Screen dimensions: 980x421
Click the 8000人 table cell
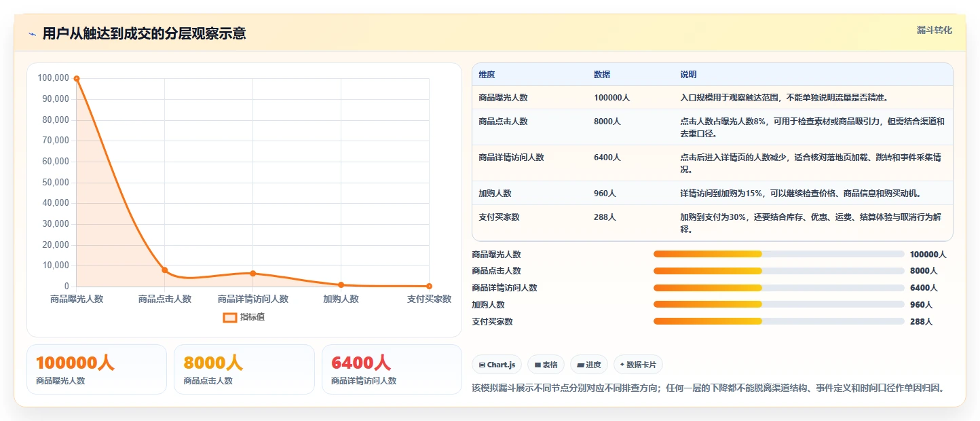pyautogui.click(x=607, y=122)
